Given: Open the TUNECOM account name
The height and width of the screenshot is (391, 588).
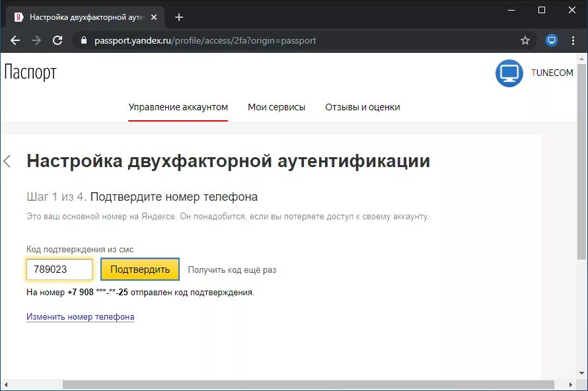Looking at the screenshot, I should click(x=552, y=73).
